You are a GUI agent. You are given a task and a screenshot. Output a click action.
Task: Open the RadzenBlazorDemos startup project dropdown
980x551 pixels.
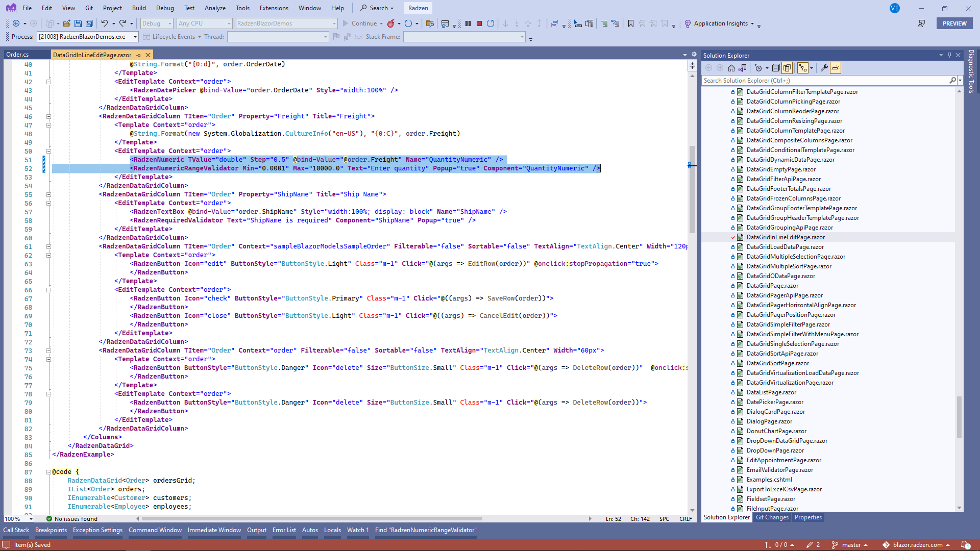287,23
